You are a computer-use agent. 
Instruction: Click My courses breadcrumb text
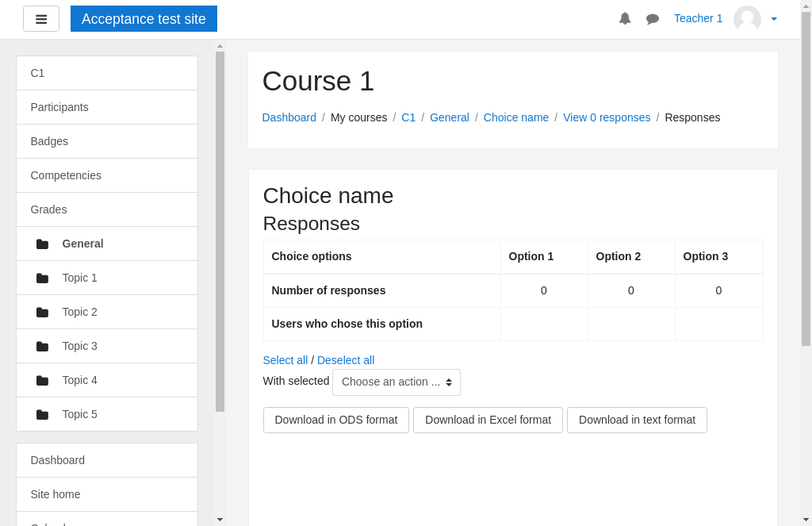[359, 117]
